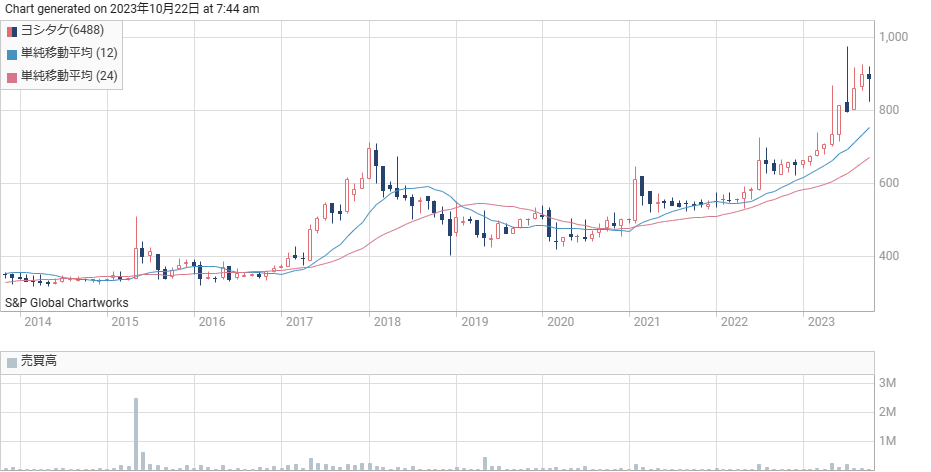Select the 単純移動平均 (12) legend label

click(x=69, y=53)
